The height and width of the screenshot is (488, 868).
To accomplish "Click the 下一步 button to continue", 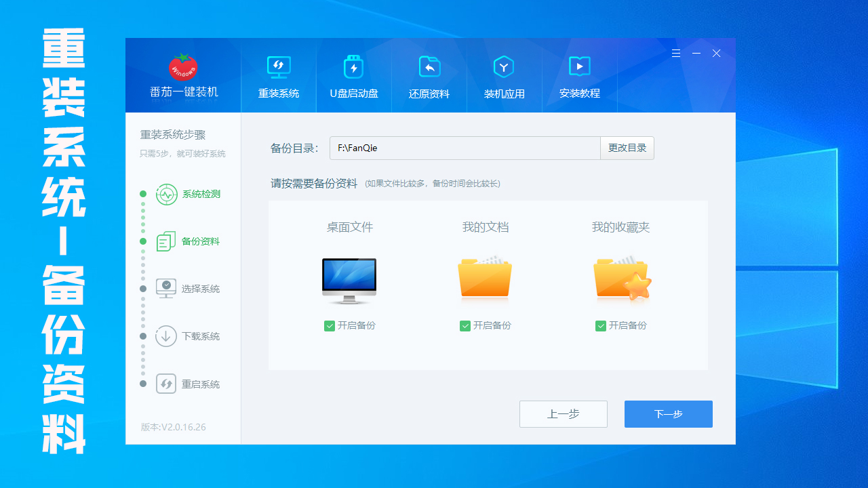I will pos(668,413).
